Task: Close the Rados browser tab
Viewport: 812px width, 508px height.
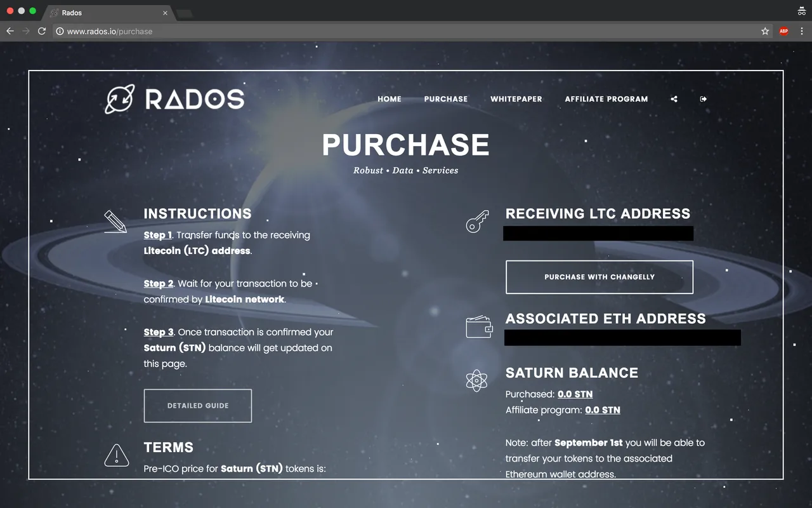Action: [165, 13]
